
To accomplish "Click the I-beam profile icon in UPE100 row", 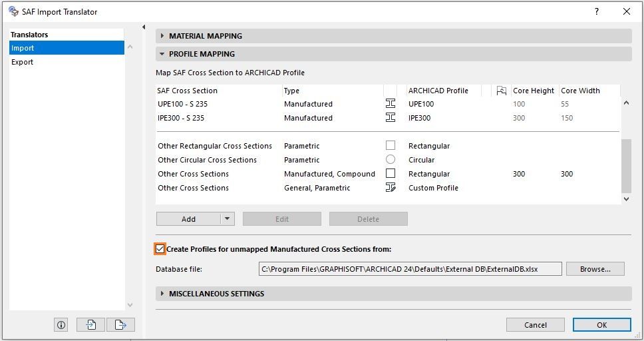I will (391, 104).
